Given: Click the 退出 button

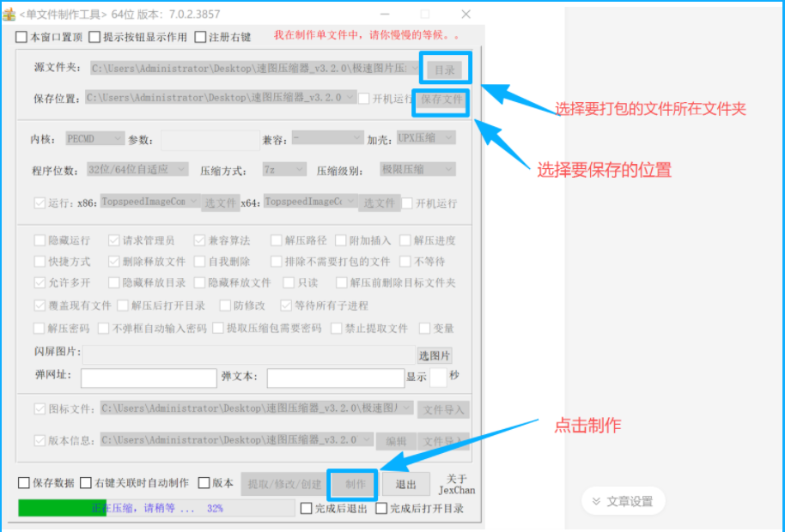Looking at the screenshot, I should [406, 484].
